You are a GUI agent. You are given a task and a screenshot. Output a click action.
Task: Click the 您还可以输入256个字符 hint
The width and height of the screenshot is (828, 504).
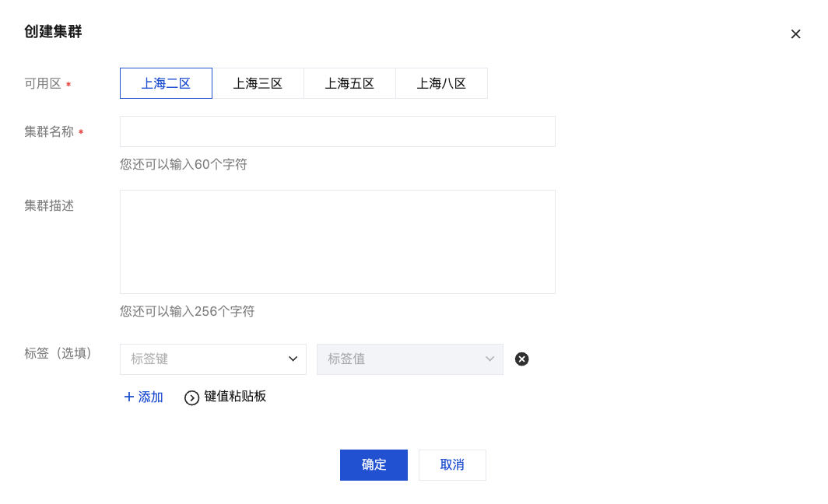pos(187,311)
